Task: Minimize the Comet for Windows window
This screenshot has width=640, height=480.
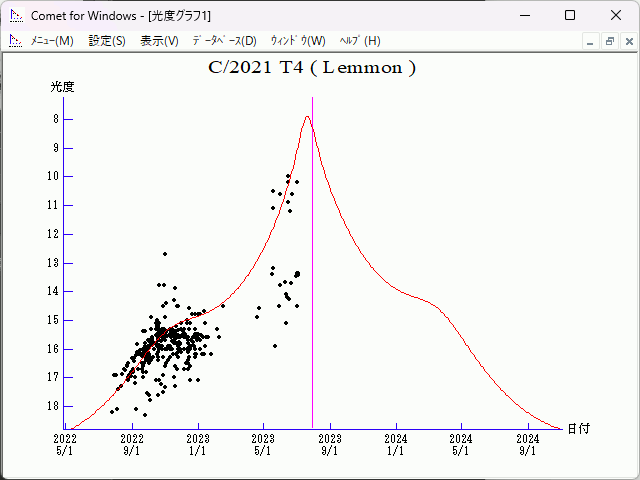Action: coord(525,16)
